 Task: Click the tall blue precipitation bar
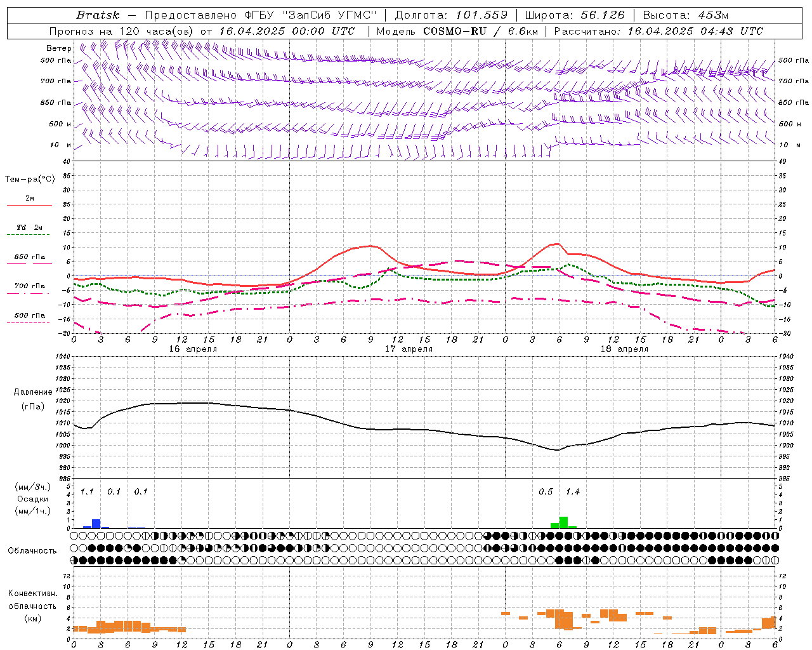coord(96,524)
